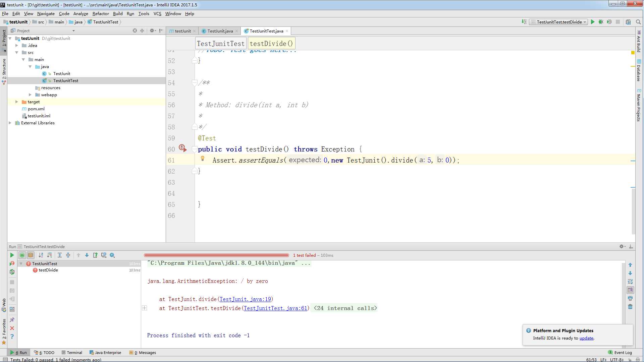644x362 pixels.
Task: Click the editor vertical scrollbar
Action: coord(633,211)
